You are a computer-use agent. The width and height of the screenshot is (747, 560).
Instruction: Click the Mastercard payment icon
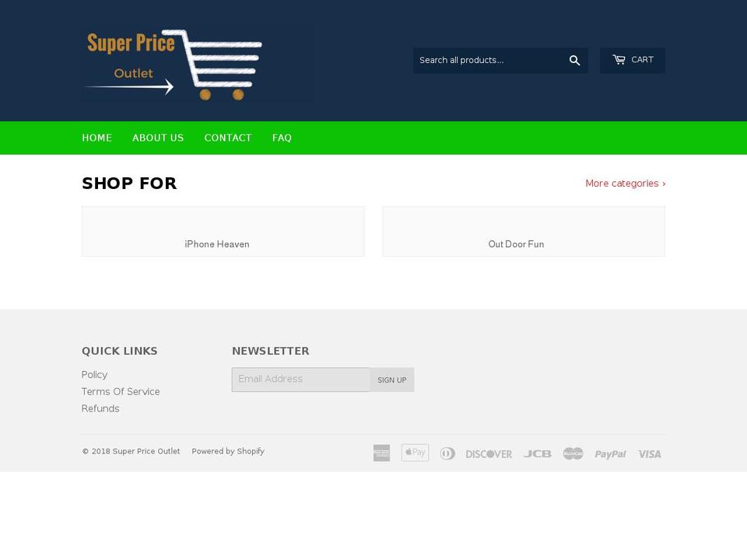[573, 453]
